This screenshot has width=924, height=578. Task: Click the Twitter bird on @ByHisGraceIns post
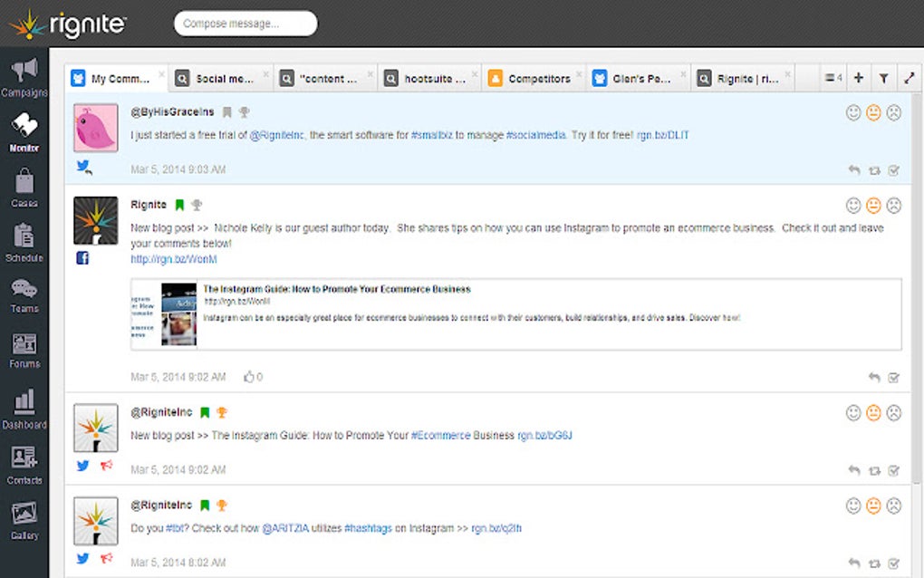click(82, 166)
